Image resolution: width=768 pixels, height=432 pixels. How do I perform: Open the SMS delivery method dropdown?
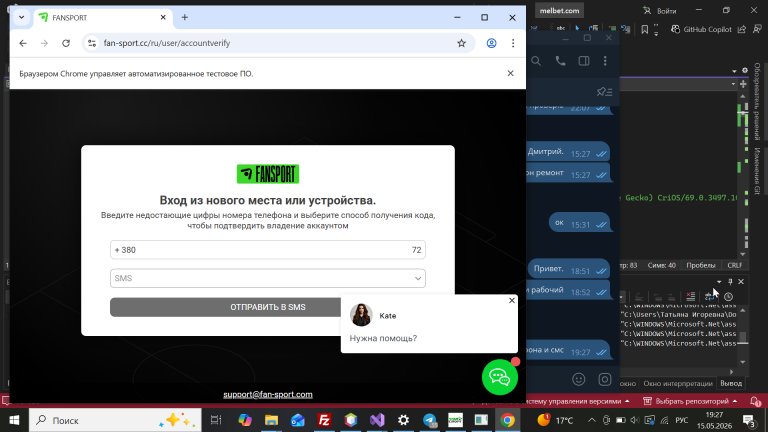268,278
